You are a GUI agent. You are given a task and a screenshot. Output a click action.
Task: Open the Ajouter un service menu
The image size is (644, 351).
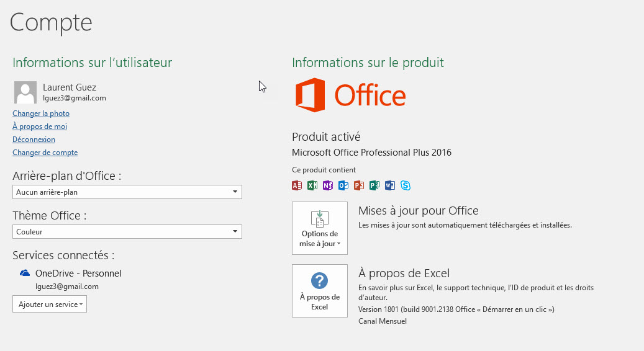coord(50,304)
